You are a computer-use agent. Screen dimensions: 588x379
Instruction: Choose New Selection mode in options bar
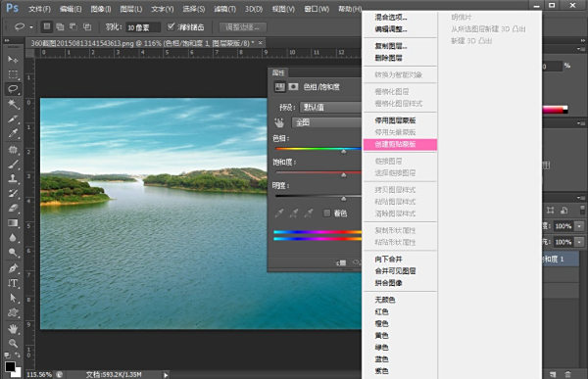click(x=47, y=26)
